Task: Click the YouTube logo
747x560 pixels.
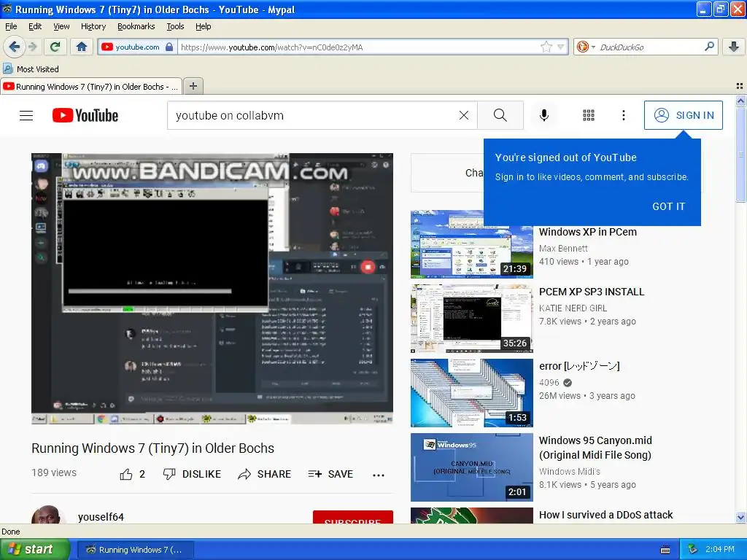Action: pyautogui.click(x=85, y=115)
